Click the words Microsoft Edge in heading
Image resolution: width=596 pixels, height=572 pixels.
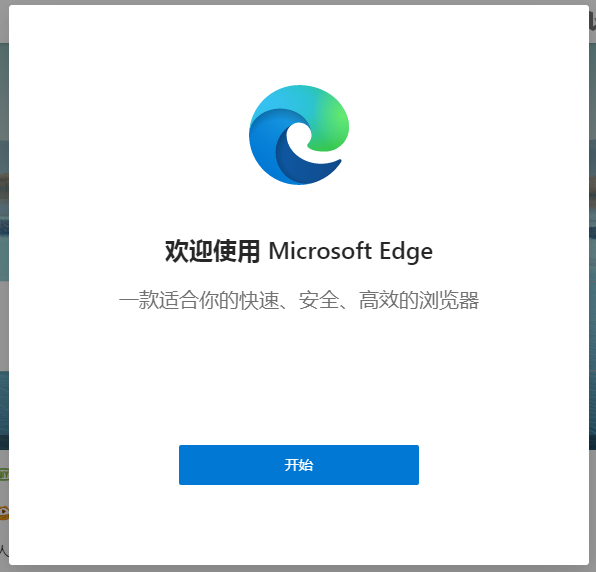pos(350,251)
